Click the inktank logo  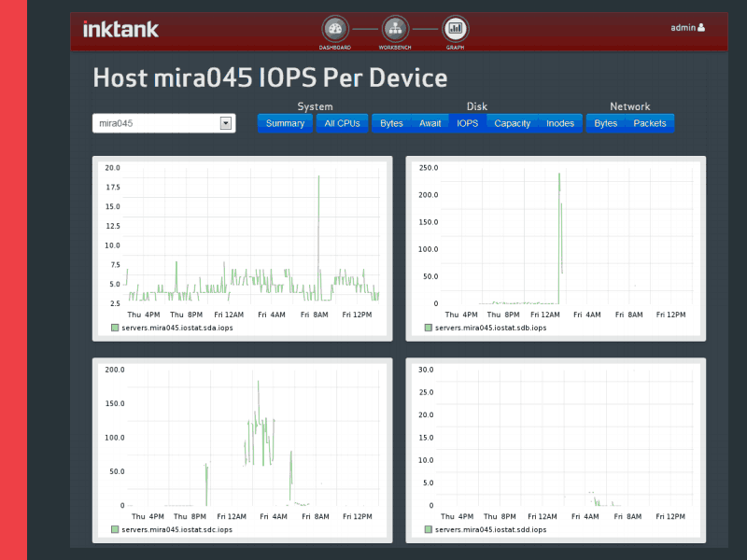[x=120, y=29]
